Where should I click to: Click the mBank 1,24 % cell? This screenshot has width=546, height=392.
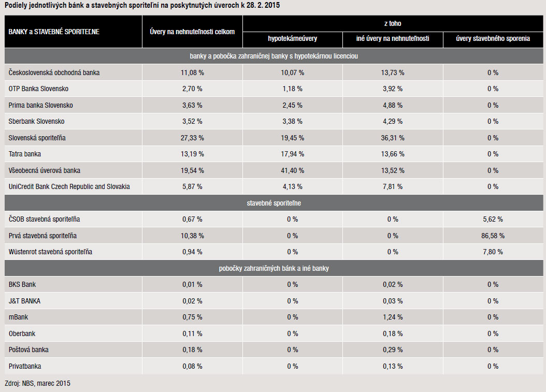(x=393, y=317)
